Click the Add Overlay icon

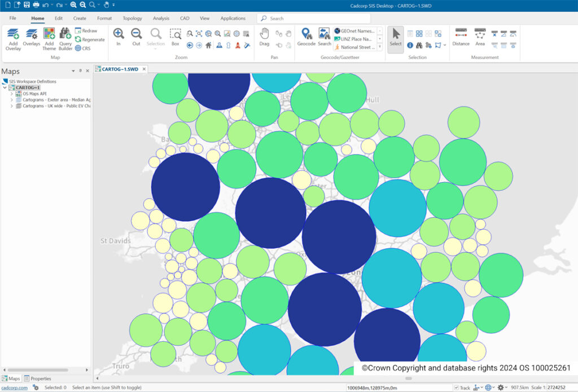point(13,34)
